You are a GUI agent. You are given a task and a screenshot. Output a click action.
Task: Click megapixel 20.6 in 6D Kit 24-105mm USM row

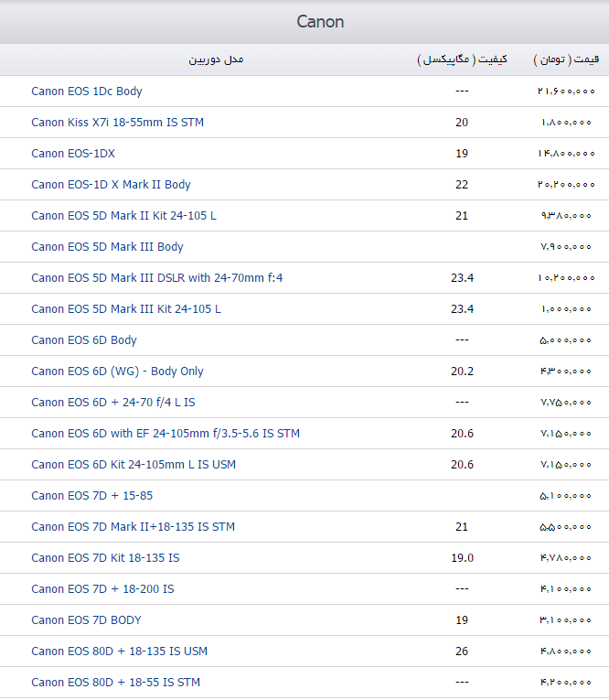click(x=462, y=465)
